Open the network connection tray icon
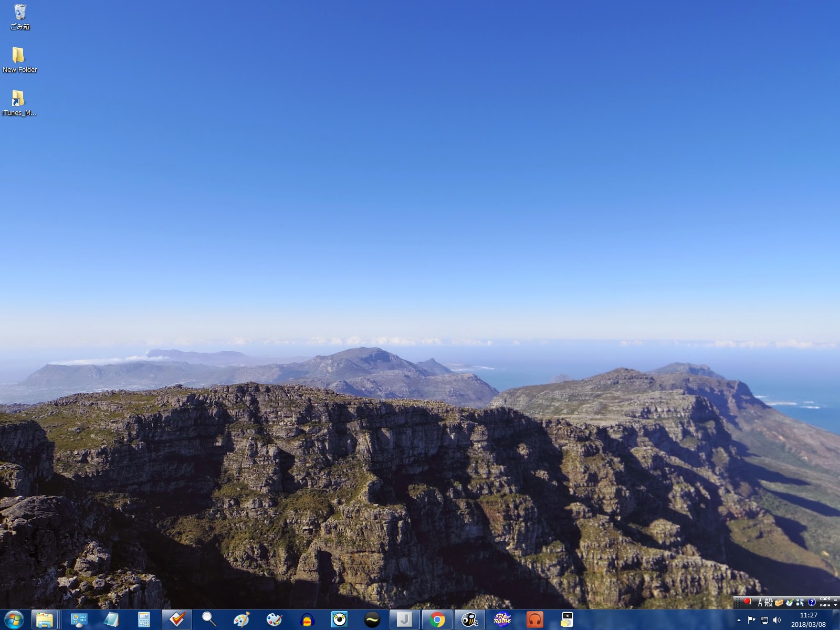The image size is (840, 630). [x=764, y=620]
